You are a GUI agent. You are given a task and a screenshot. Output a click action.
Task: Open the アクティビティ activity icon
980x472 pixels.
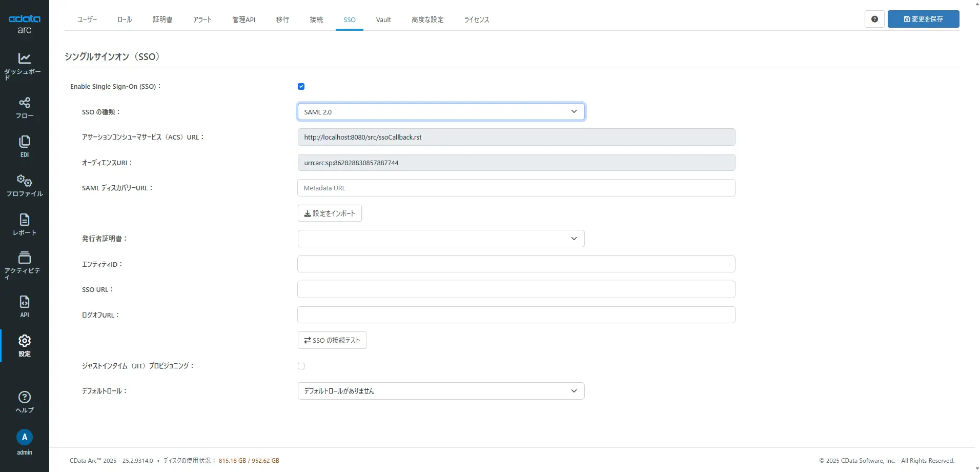(24, 258)
